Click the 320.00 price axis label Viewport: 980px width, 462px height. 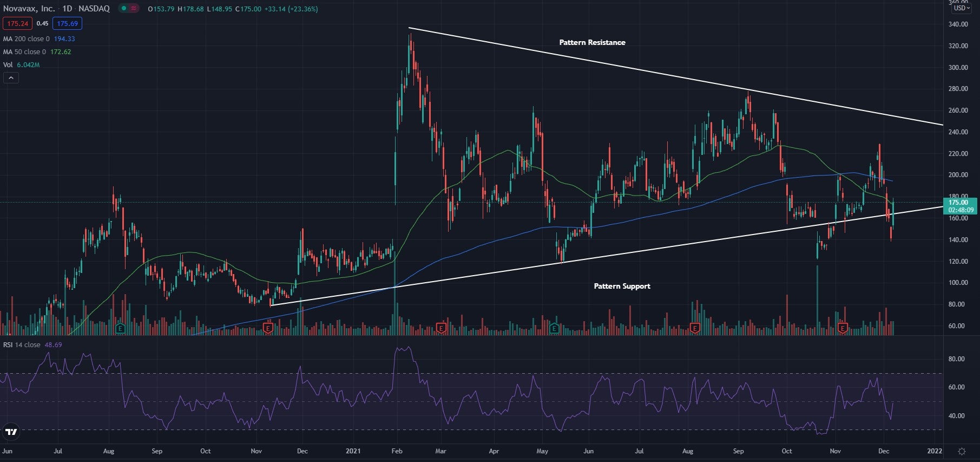pyautogui.click(x=957, y=46)
